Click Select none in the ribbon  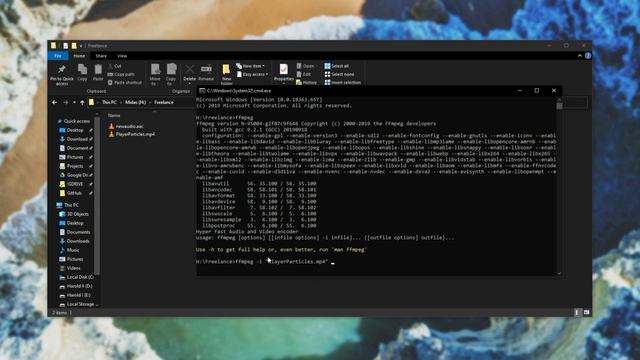[x=340, y=74]
